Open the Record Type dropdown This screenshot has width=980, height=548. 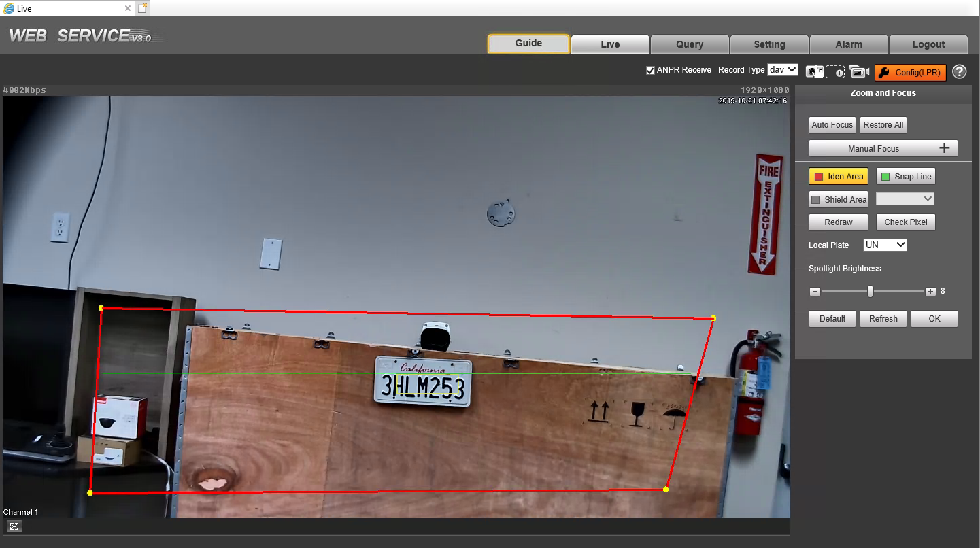[783, 70]
